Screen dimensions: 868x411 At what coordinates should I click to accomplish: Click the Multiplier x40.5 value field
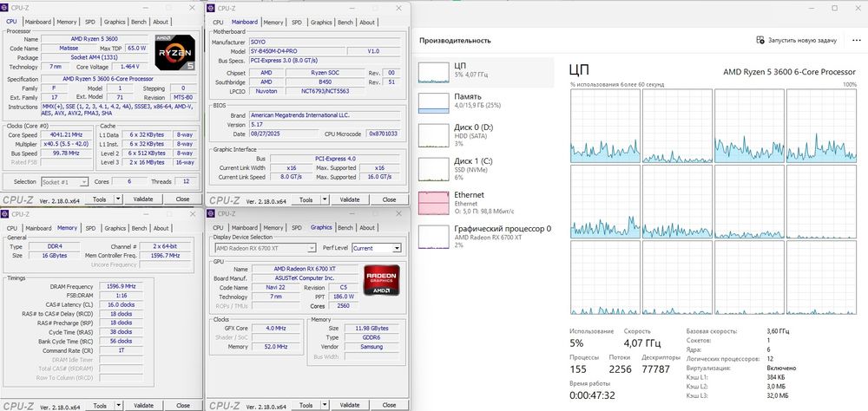[66, 144]
